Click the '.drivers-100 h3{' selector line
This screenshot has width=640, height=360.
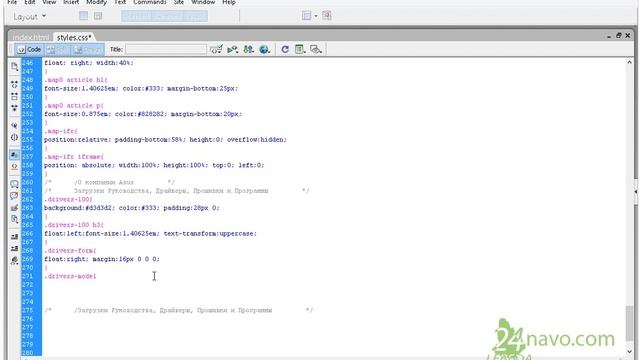pyautogui.click(x=74, y=225)
